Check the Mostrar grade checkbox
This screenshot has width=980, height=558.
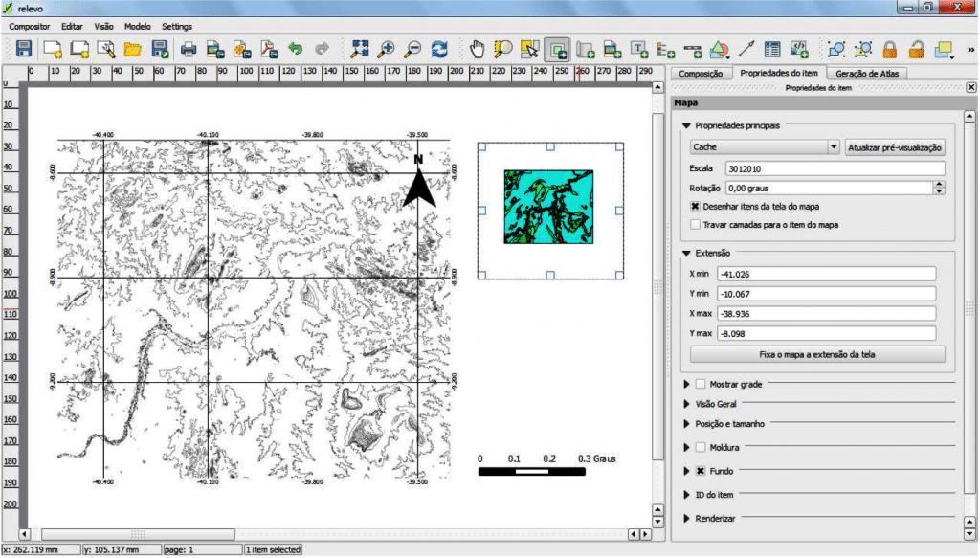(x=701, y=384)
